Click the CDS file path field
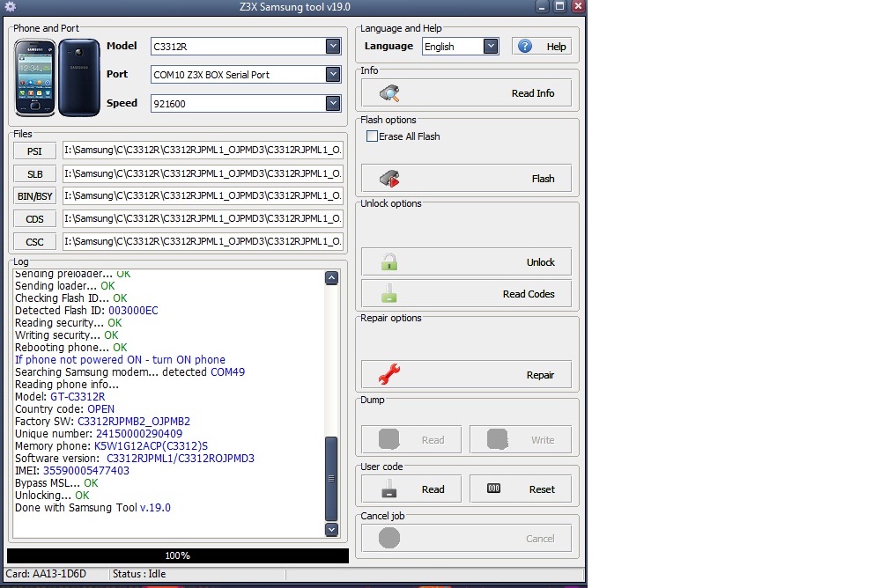888x588 pixels. point(203,218)
